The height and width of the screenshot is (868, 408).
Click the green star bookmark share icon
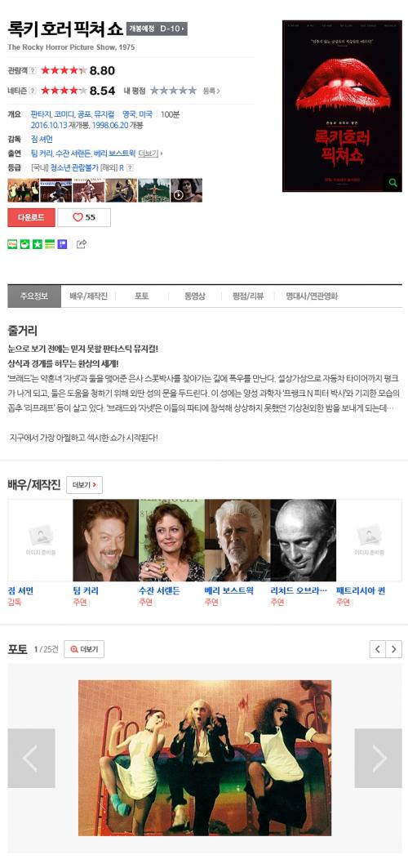(37, 244)
